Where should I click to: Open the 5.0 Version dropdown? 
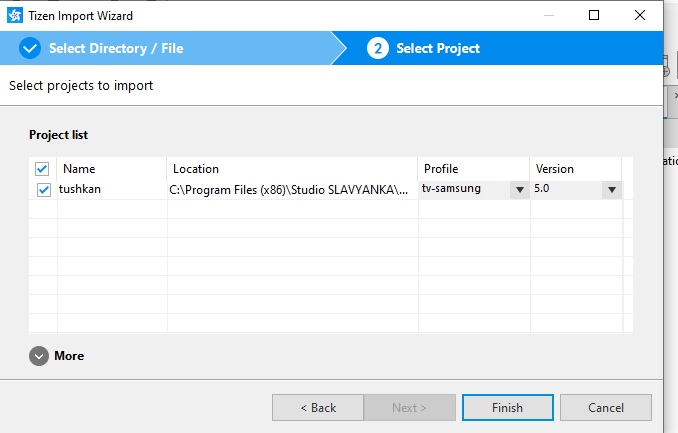tap(611, 189)
